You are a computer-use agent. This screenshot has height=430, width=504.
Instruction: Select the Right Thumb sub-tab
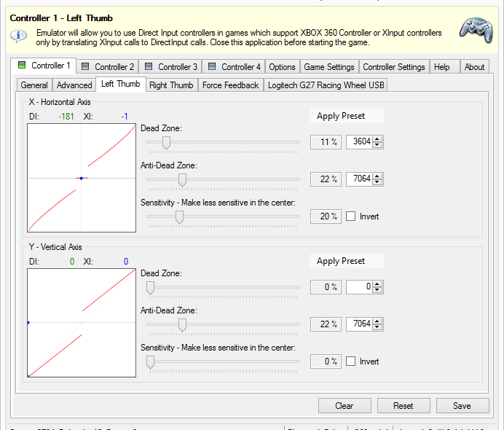point(171,85)
